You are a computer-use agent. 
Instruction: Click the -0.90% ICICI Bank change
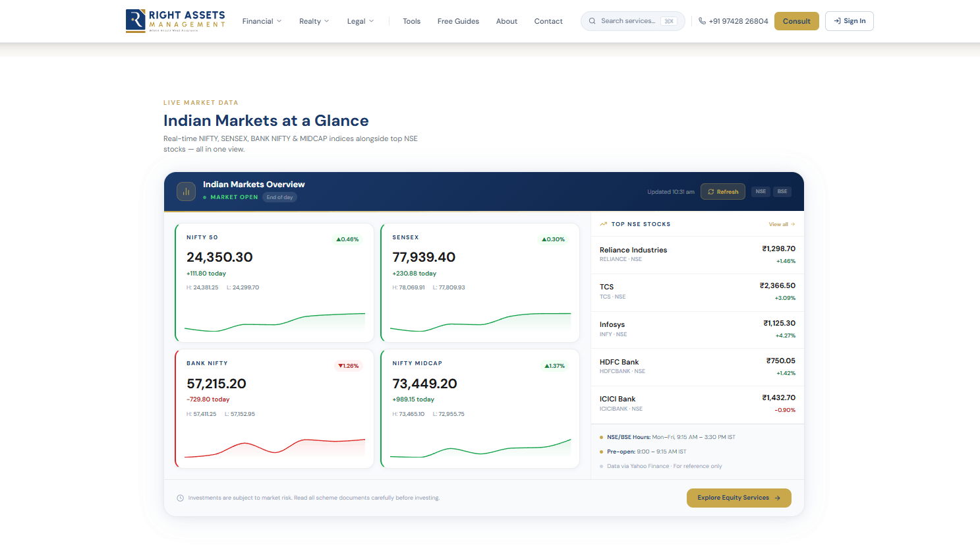pyautogui.click(x=785, y=410)
